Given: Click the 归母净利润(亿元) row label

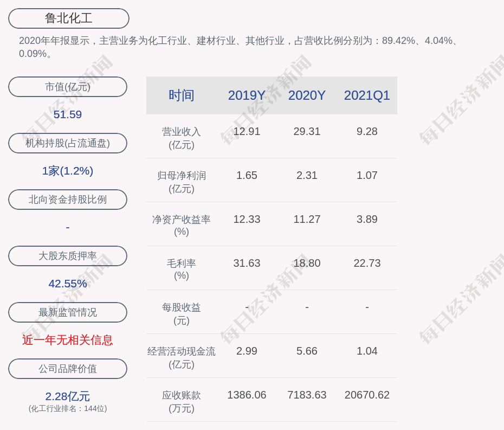Looking at the screenshot, I should (x=182, y=182).
